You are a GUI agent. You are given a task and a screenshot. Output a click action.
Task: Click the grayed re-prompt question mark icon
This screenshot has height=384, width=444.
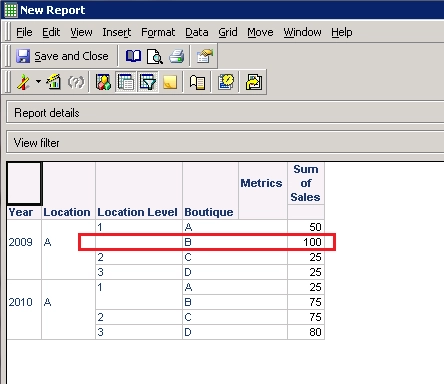point(76,82)
